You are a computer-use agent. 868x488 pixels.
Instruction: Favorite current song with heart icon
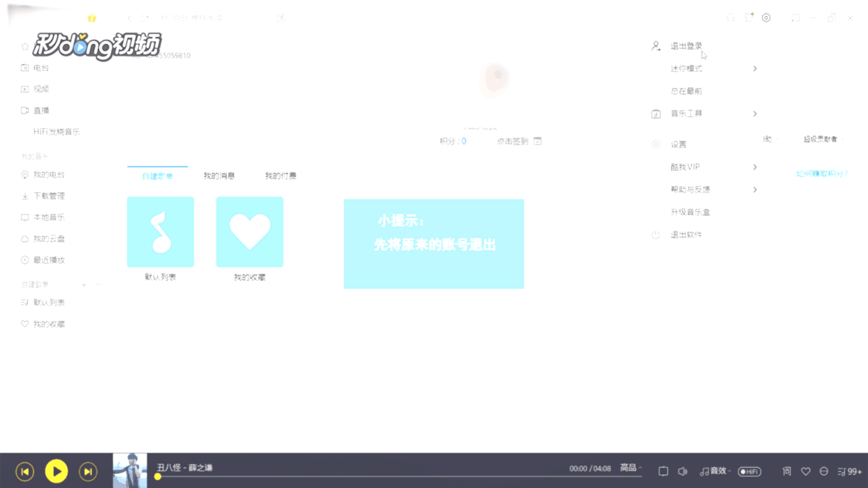point(806,471)
